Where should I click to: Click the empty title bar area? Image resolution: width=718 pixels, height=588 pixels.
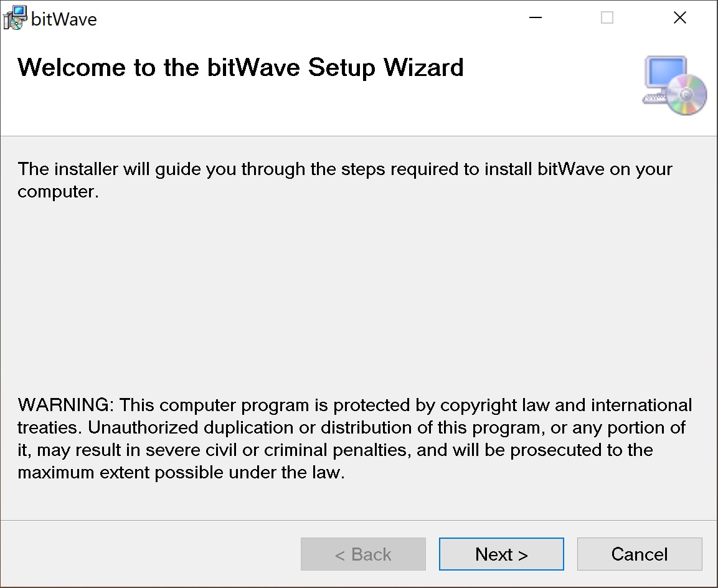pos(311,18)
